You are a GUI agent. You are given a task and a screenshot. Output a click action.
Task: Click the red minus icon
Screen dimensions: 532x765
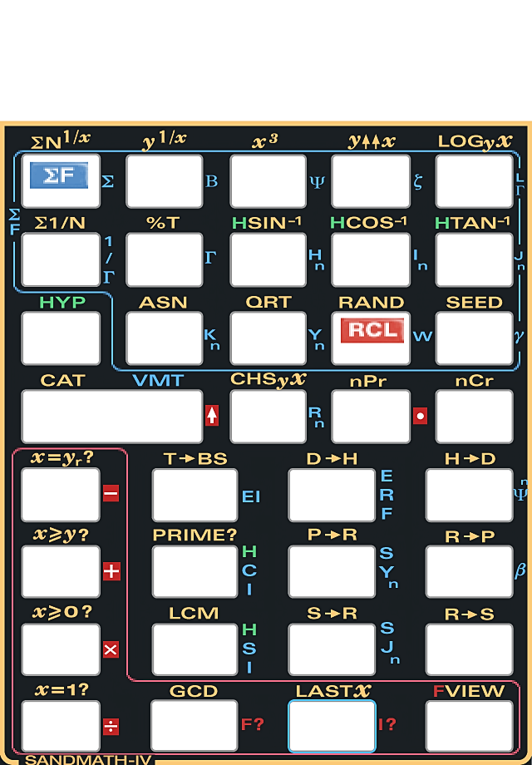coord(111,494)
